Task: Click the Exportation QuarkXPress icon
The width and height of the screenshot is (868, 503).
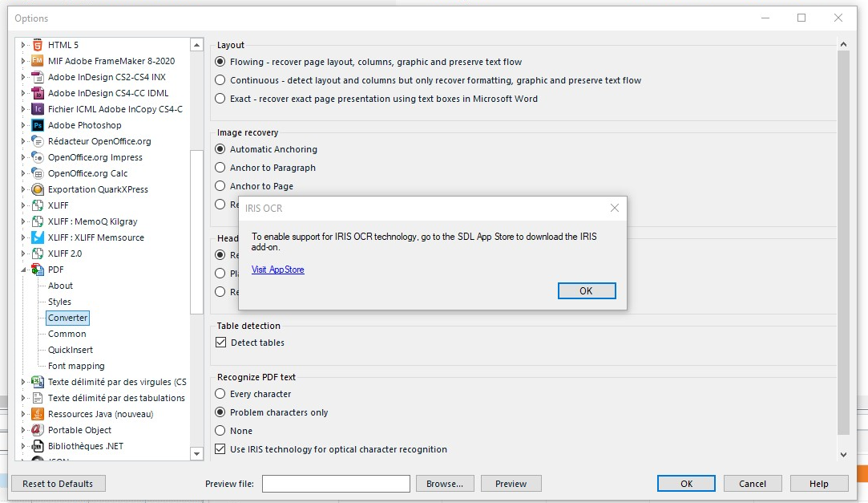Action: pyautogui.click(x=38, y=189)
